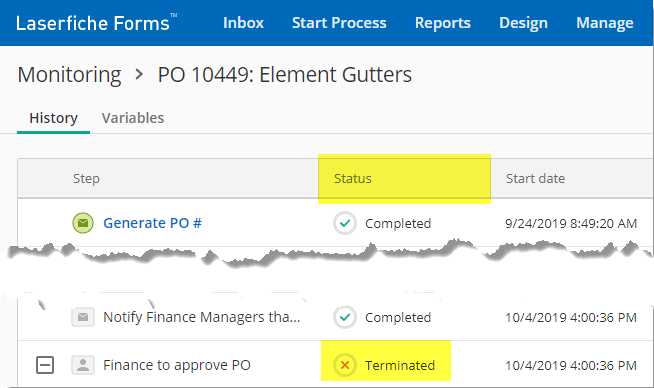Click the red X Terminated status icon
The height and width of the screenshot is (388, 654).
tap(345, 365)
